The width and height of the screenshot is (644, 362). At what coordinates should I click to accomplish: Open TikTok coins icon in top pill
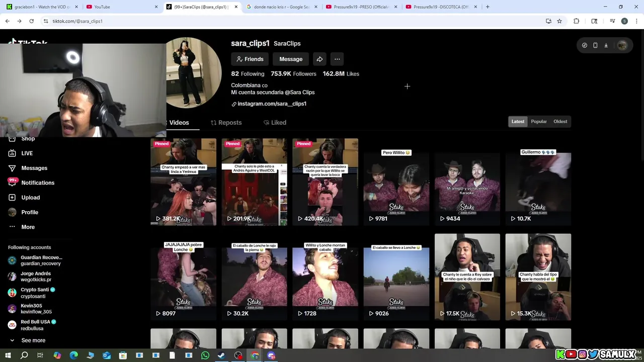(584, 45)
